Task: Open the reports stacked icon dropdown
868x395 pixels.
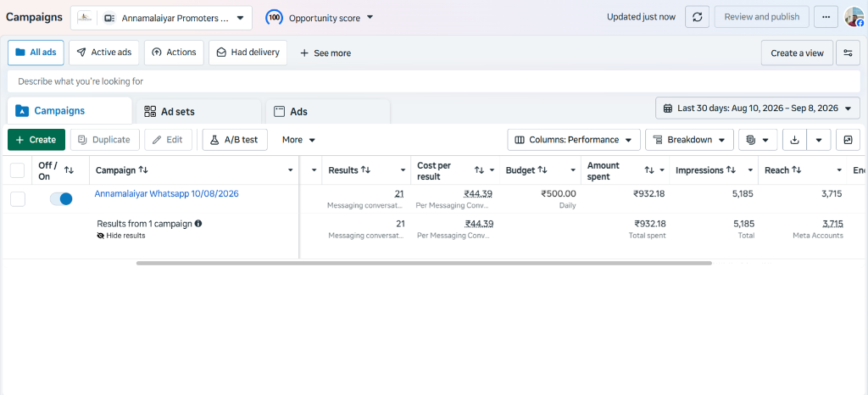Action: (758, 140)
